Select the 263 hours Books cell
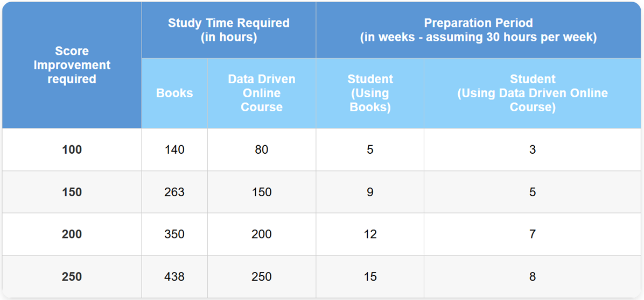The height and width of the screenshot is (300, 644). [174, 192]
